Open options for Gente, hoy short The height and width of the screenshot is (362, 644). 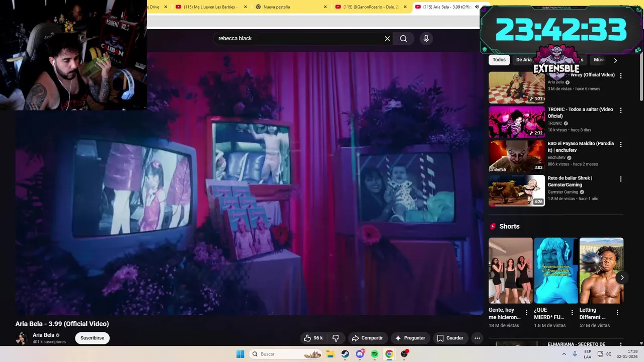coord(527,312)
